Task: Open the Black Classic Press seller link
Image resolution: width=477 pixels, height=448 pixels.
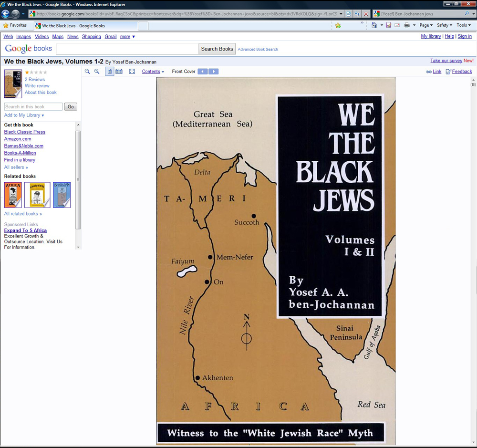Action: pyautogui.click(x=25, y=132)
